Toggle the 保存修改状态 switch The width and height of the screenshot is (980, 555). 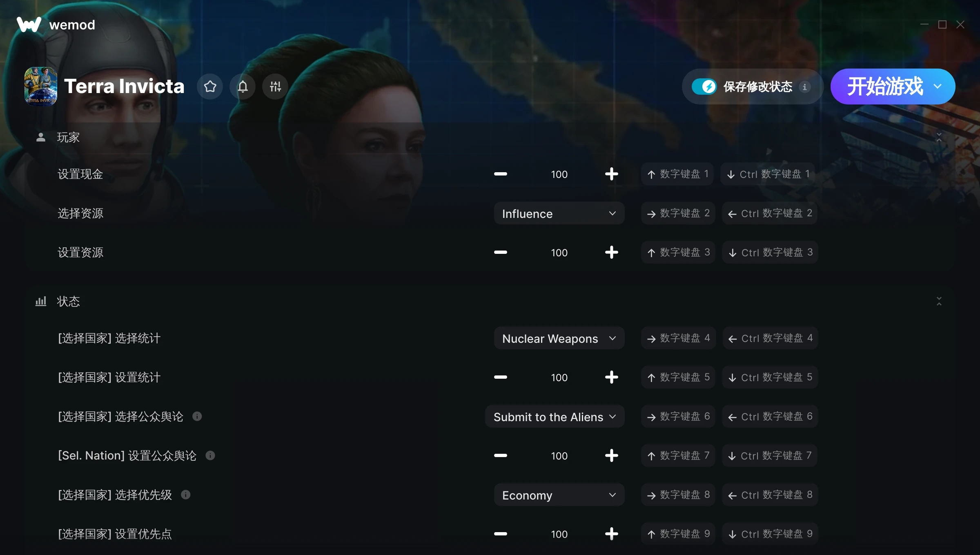(x=704, y=87)
